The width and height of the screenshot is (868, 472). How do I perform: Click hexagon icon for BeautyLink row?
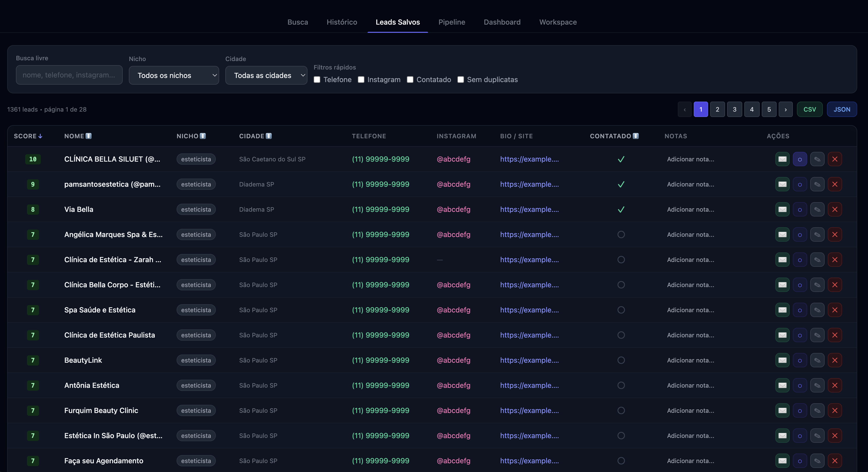(x=799, y=360)
